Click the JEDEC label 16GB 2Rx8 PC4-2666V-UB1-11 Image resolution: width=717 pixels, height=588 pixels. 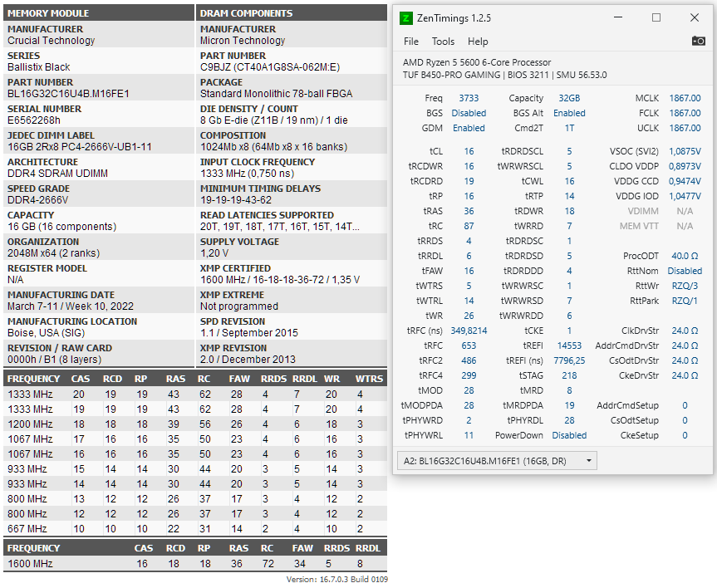pyautogui.click(x=80, y=147)
